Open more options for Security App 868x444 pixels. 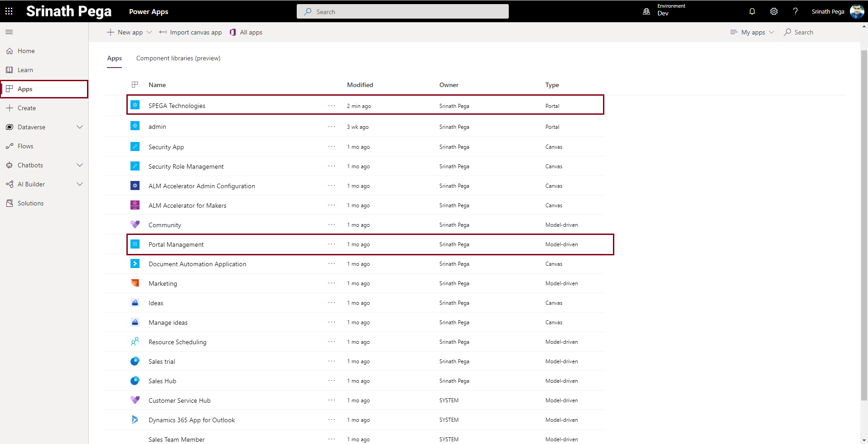coord(332,146)
